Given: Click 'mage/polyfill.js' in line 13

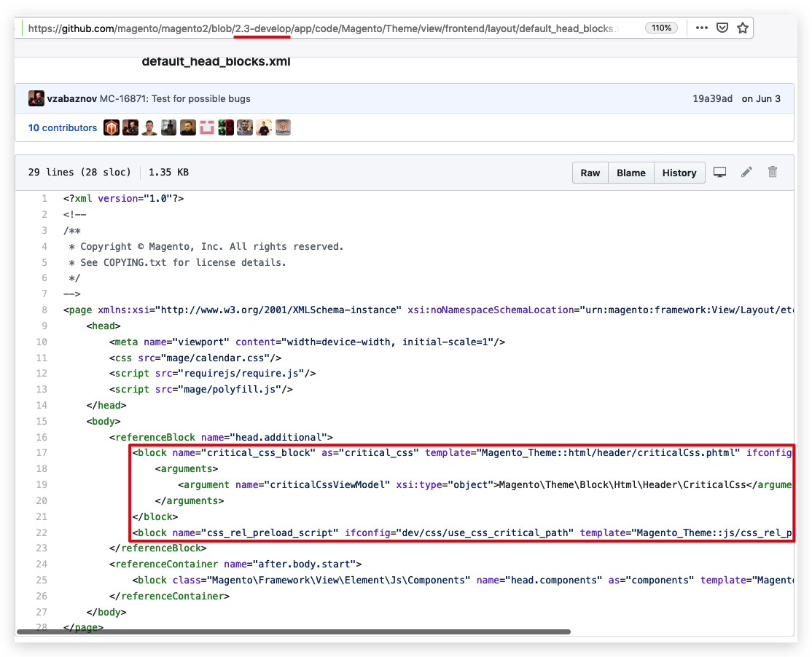Looking at the screenshot, I should click(230, 390).
